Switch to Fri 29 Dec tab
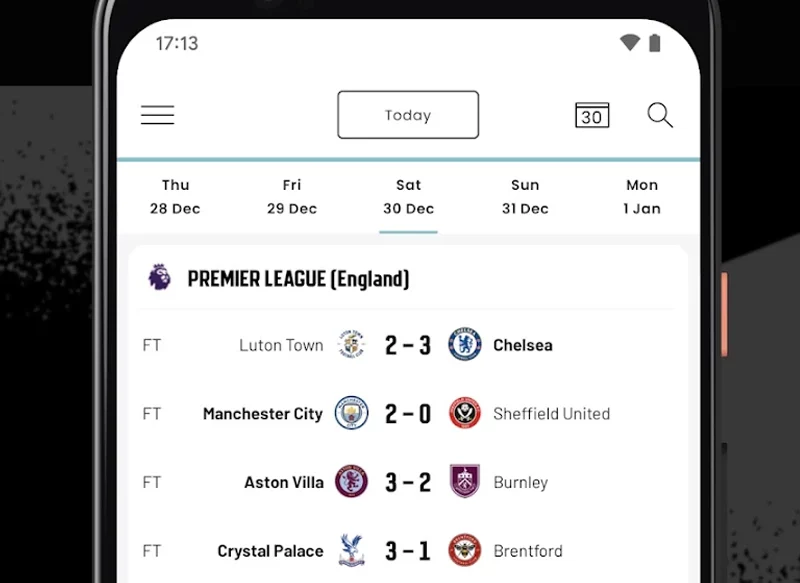 pyautogui.click(x=292, y=197)
